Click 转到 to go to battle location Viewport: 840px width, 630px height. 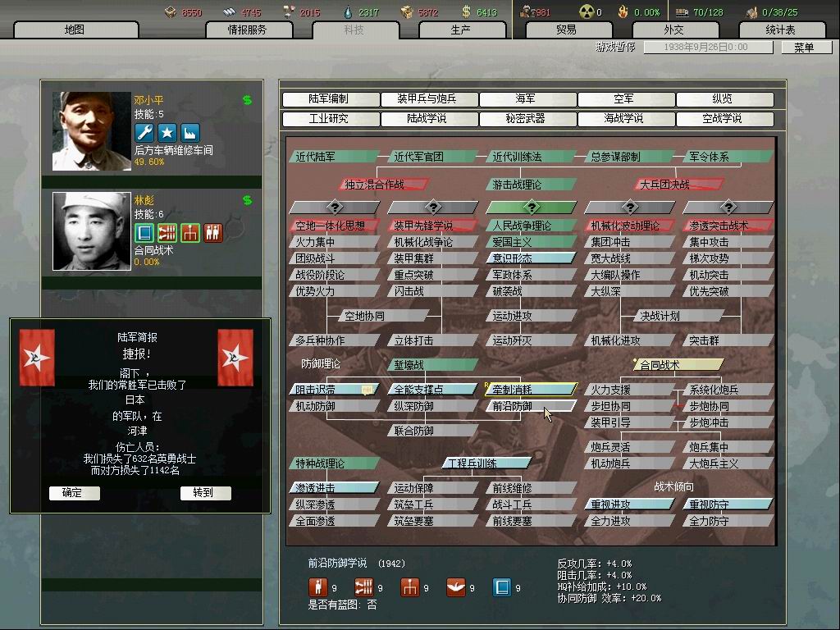(206, 493)
